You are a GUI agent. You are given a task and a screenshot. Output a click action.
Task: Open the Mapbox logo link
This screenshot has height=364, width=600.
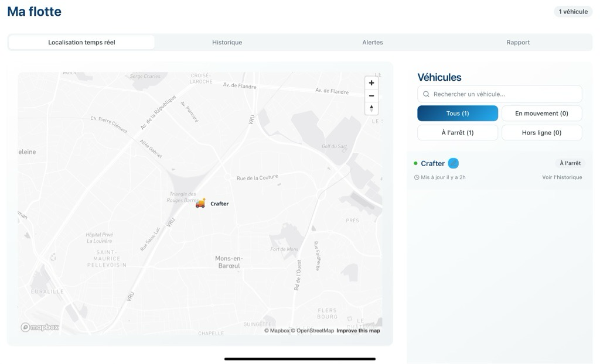(x=40, y=327)
